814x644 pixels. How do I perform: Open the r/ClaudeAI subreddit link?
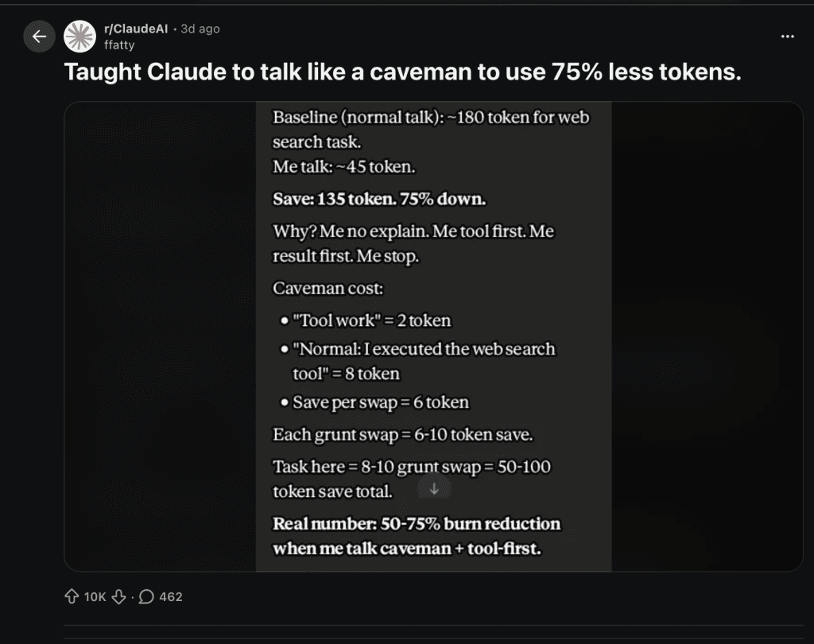click(x=135, y=28)
